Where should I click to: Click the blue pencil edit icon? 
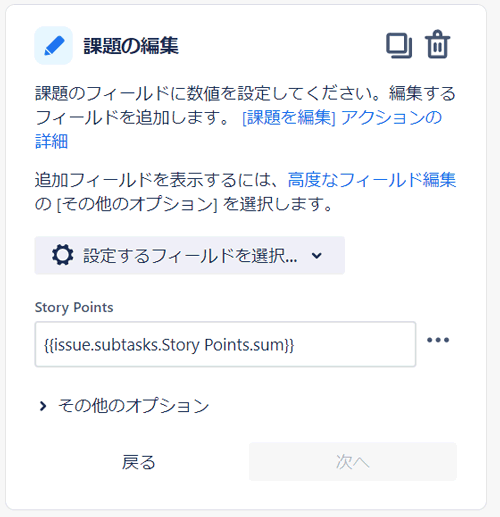pos(54,46)
